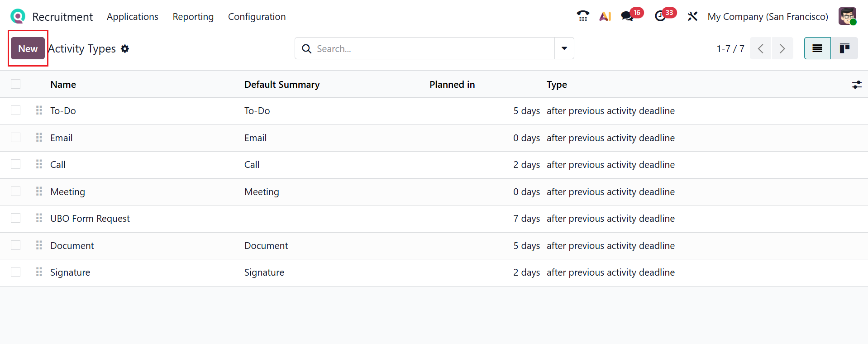Click the Activity Types gear icon
The image size is (868, 344).
pyautogui.click(x=125, y=49)
